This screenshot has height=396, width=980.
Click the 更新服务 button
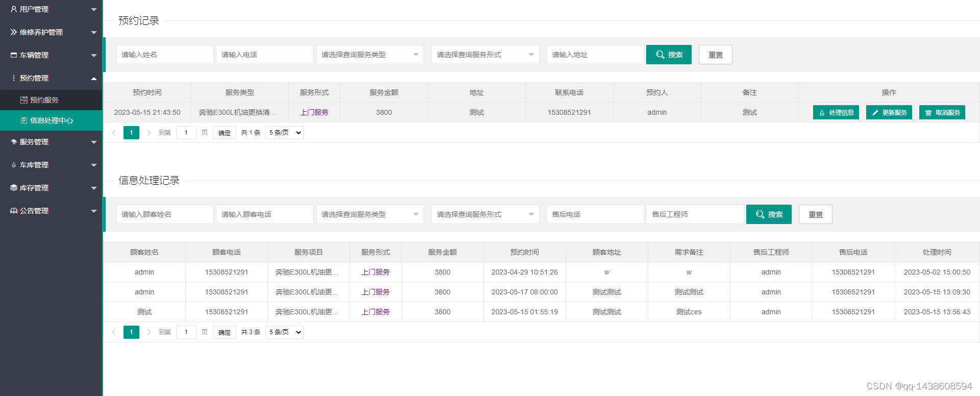[889, 112]
